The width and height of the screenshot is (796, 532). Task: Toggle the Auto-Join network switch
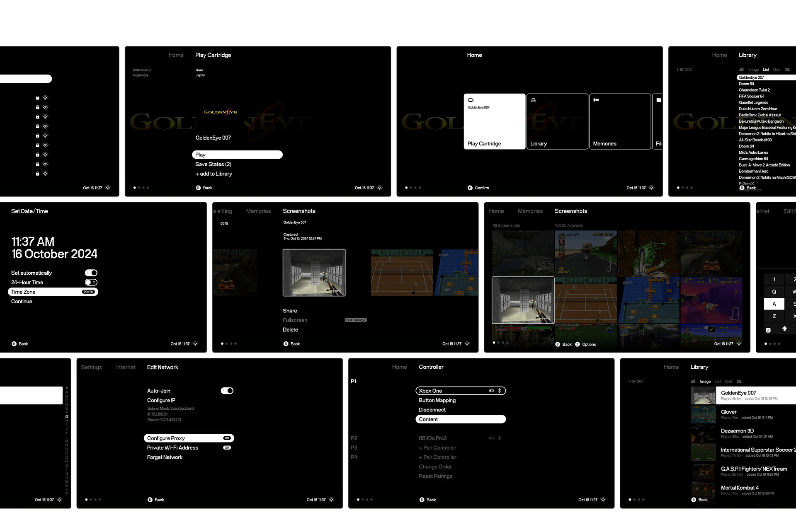[227, 391]
